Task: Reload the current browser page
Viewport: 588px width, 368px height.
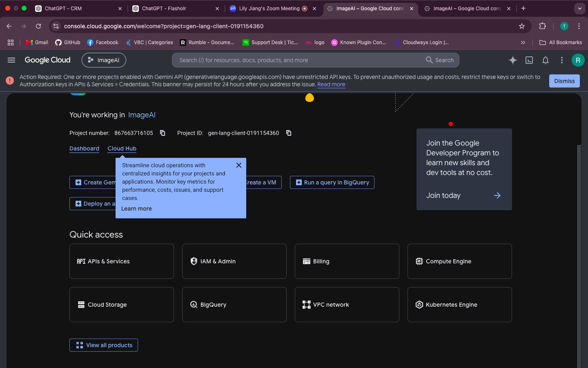Action: coord(38,26)
